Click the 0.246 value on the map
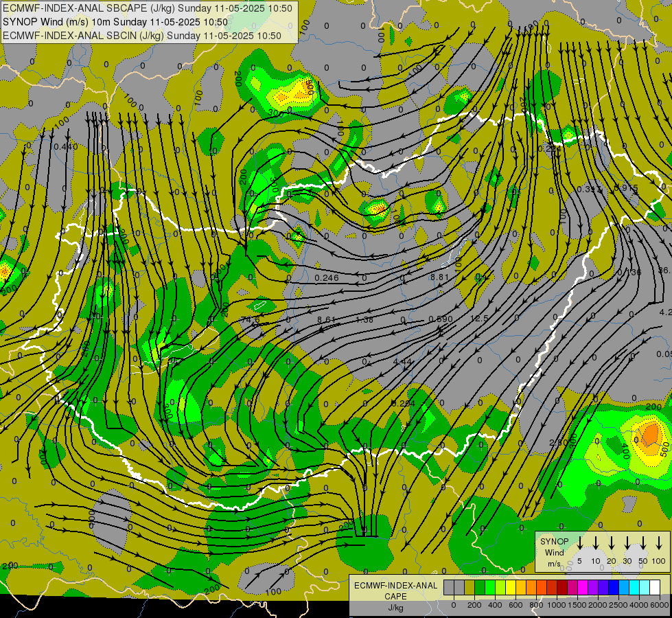The image size is (672, 618). [327, 278]
